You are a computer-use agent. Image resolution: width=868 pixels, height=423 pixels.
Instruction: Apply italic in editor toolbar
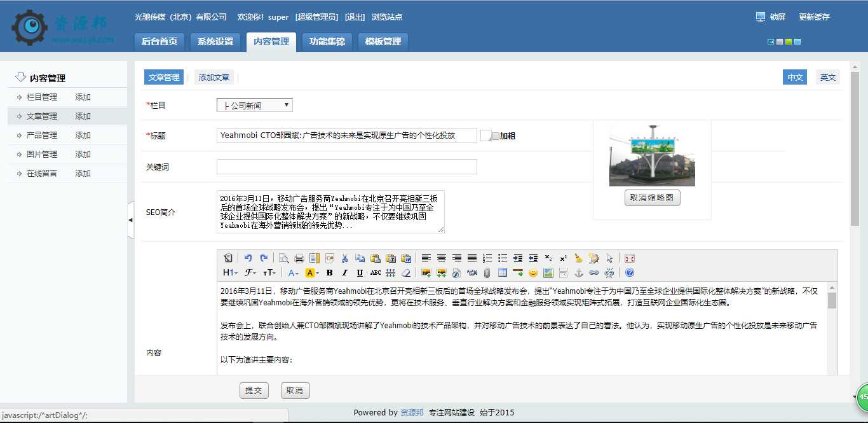[x=344, y=273]
